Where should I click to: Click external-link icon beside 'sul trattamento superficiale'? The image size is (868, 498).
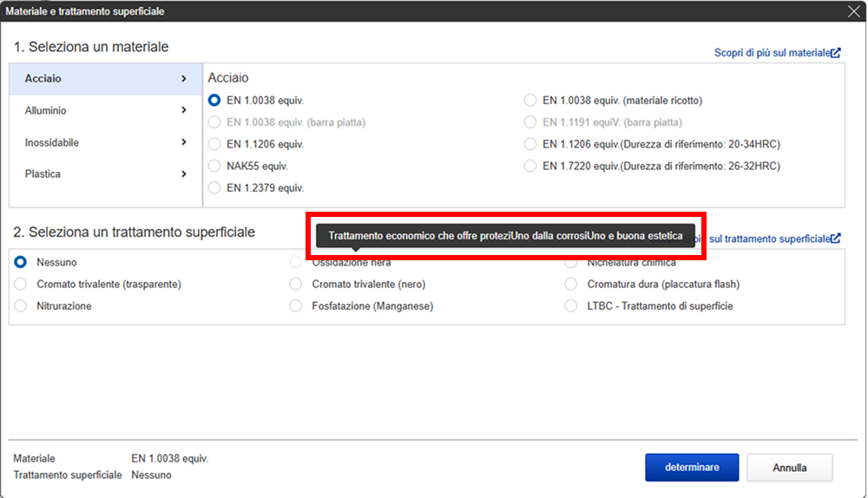[836, 239]
